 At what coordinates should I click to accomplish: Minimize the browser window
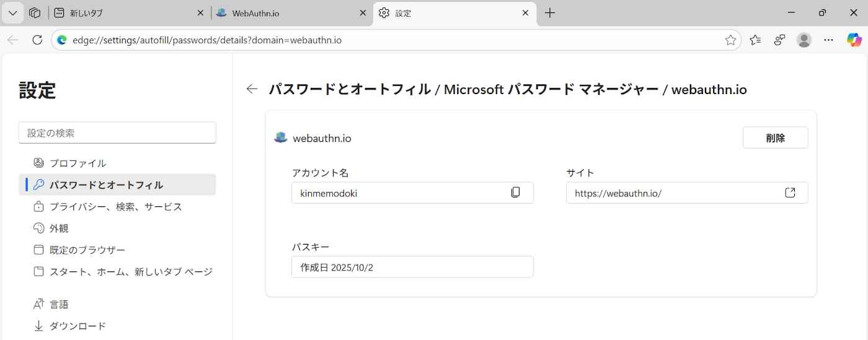(791, 13)
